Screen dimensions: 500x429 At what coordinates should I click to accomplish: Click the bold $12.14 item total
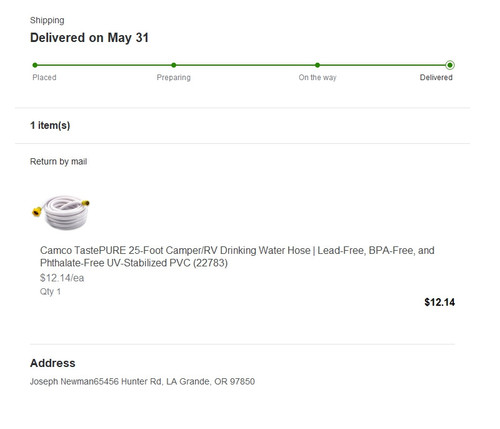click(439, 302)
